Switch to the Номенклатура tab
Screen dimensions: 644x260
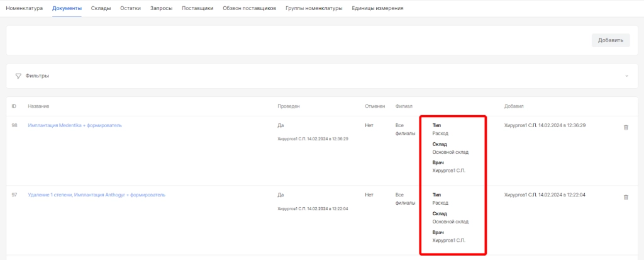point(25,9)
